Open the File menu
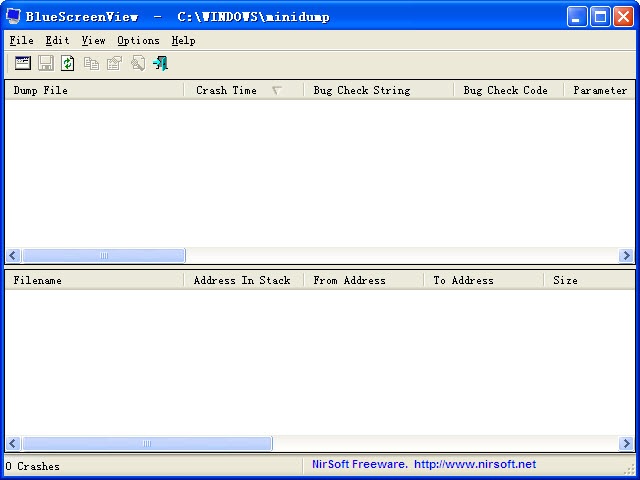Screen dimensions: 640x480 tap(21, 41)
